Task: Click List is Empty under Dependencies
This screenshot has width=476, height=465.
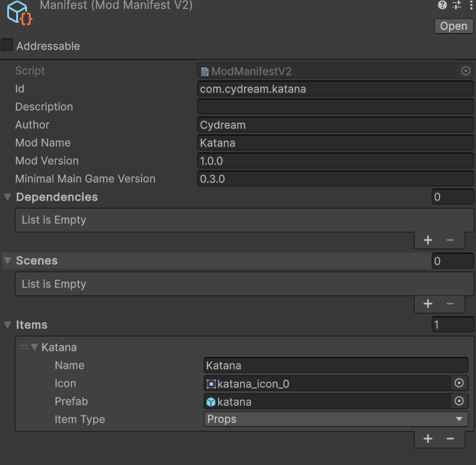Action: pyautogui.click(x=54, y=220)
